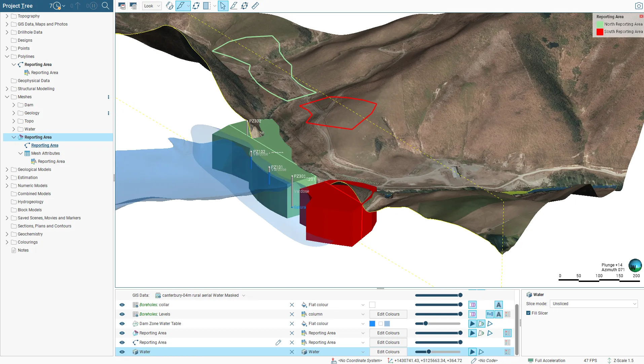Click the Draw slice line tool
Viewport: 644px width, 364px height.
(234, 6)
